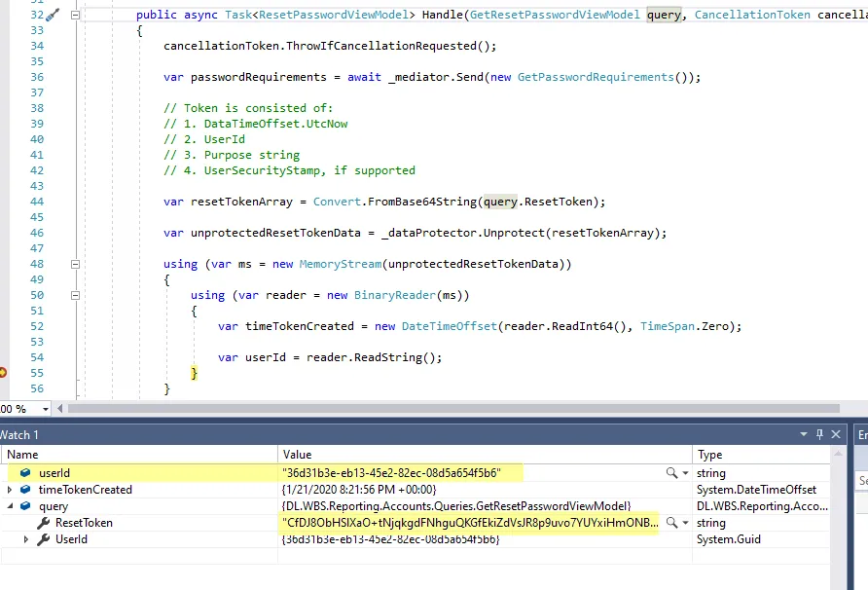The image size is (868, 590).
Task: Click the timeTokenCreated variable cube icon
Action: (x=25, y=490)
